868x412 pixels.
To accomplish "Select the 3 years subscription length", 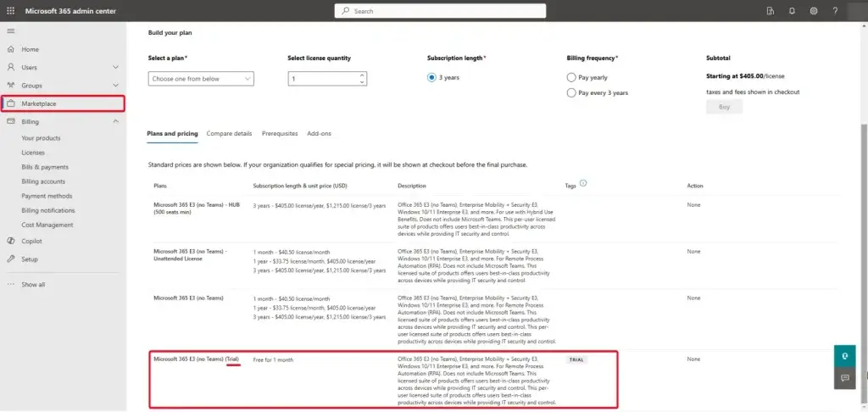I will (431, 77).
